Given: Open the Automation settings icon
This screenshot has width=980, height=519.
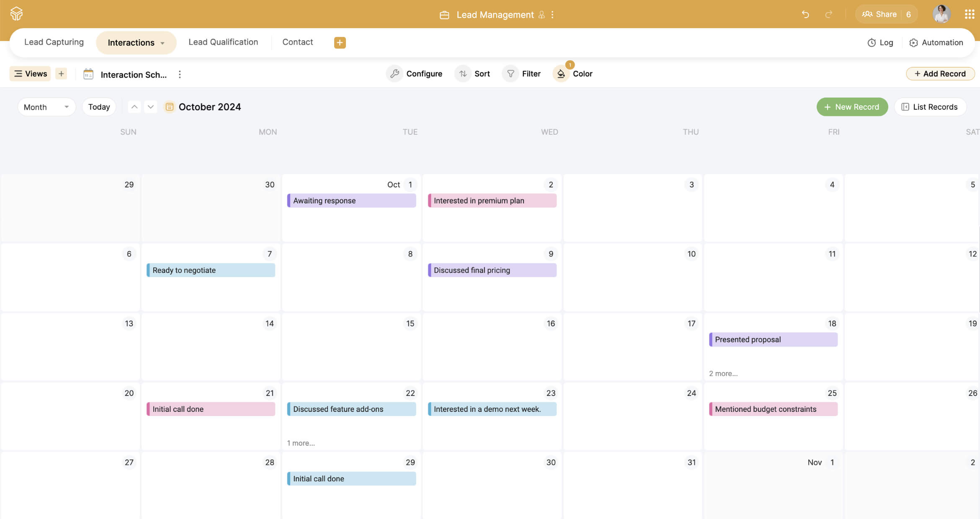Looking at the screenshot, I should (913, 42).
